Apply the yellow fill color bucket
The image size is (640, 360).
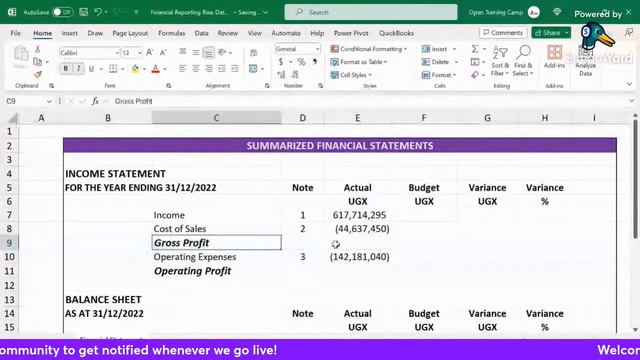[x=135, y=69]
